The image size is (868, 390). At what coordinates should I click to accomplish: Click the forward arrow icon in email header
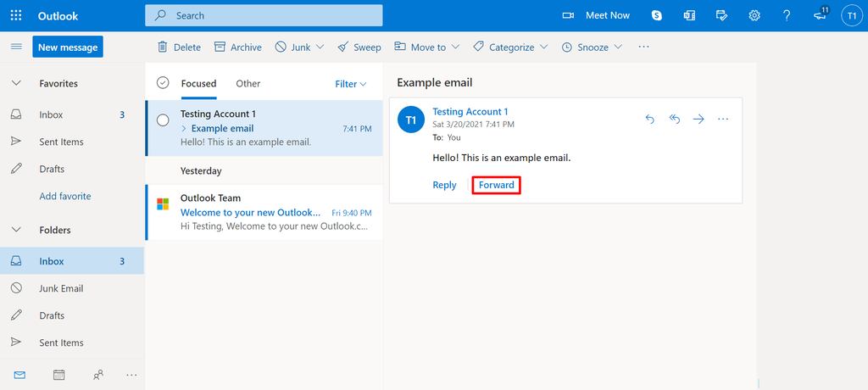coord(698,119)
